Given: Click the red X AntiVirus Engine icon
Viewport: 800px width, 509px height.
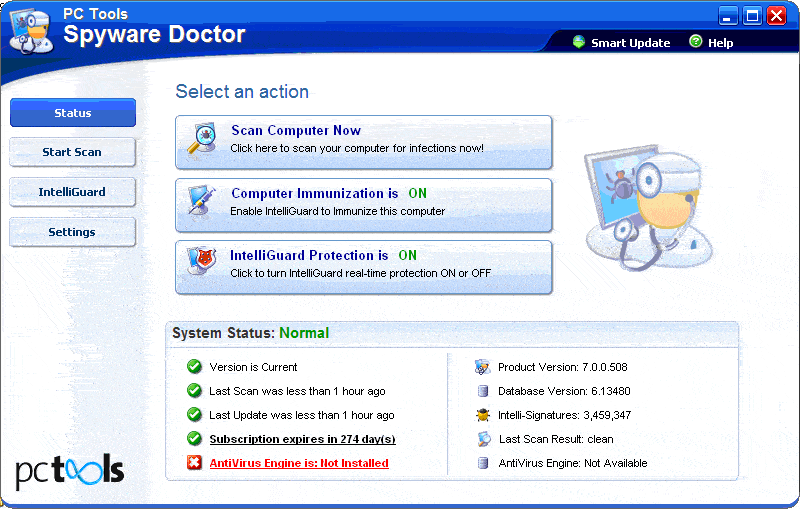Looking at the screenshot, I should pos(194,463).
